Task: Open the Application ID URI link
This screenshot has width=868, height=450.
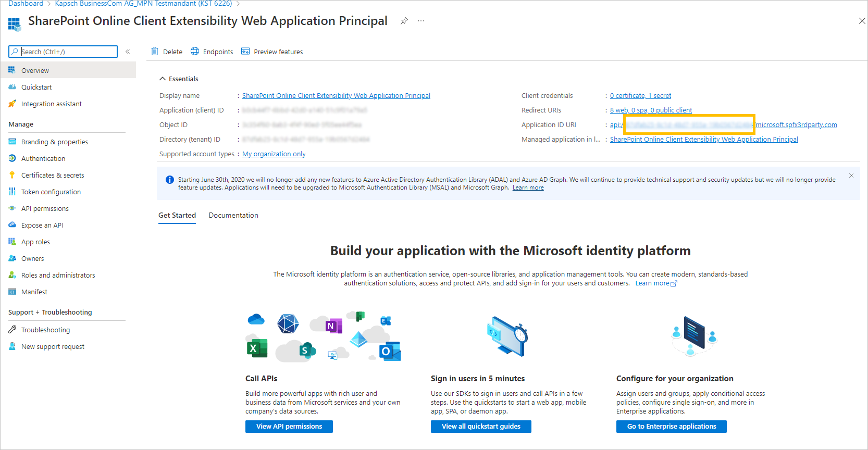Action: pos(723,124)
